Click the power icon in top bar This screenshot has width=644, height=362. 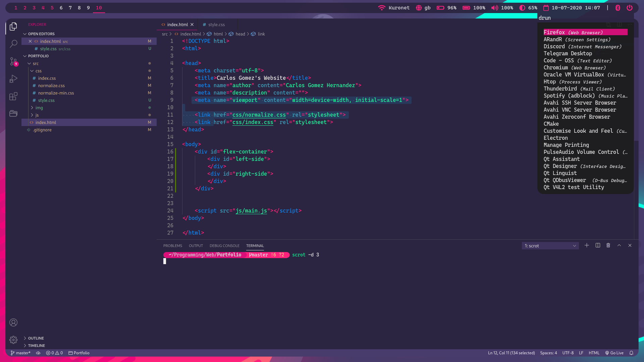click(x=630, y=8)
